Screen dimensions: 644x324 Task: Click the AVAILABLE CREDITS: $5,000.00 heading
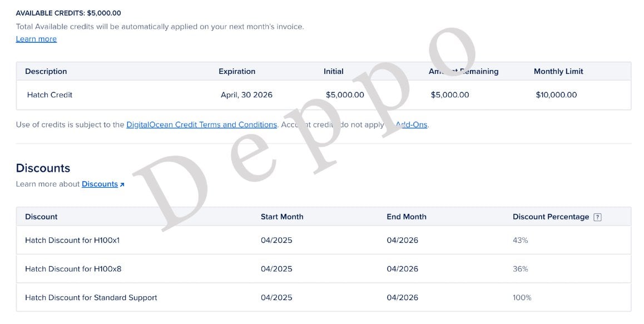pyautogui.click(x=68, y=13)
